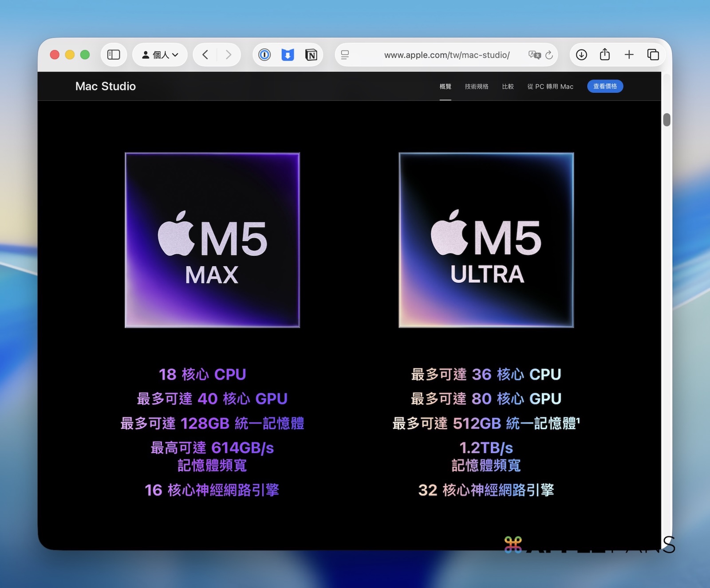Viewport: 710px width, 588px height.
Task: Go forward to the next page
Action: coord(229,55)
